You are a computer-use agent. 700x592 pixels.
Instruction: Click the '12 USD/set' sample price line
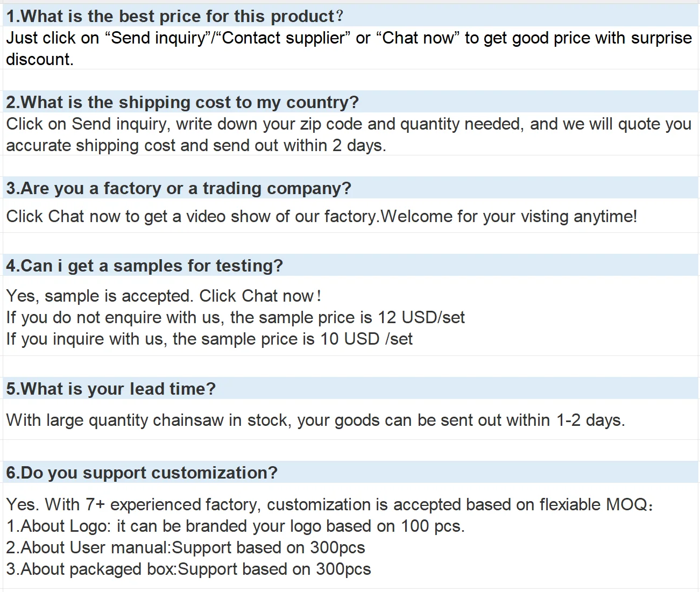(x=235, y=317)
